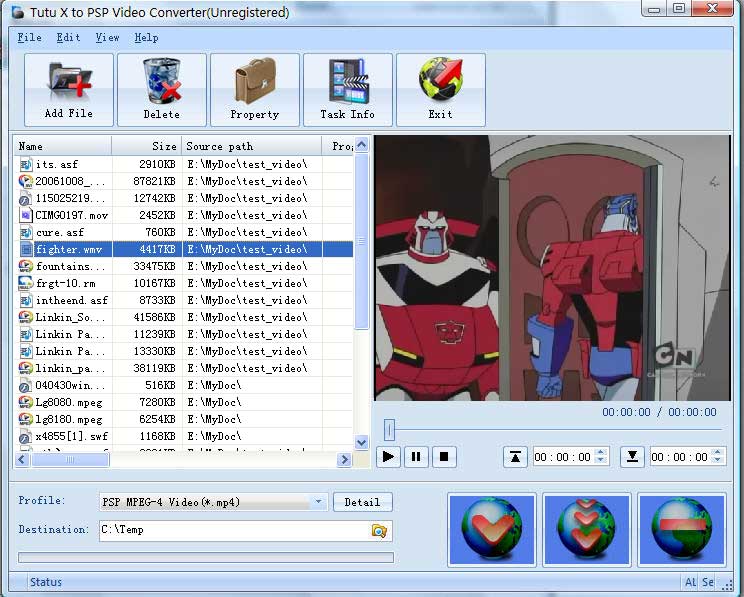Select the 115025219 file row

tap(184, 198)
